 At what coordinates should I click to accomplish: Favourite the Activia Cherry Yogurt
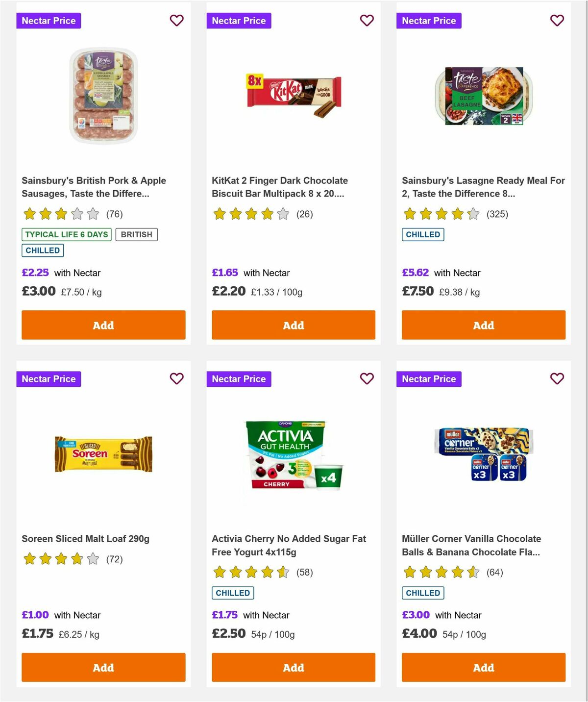coord(367,378)
